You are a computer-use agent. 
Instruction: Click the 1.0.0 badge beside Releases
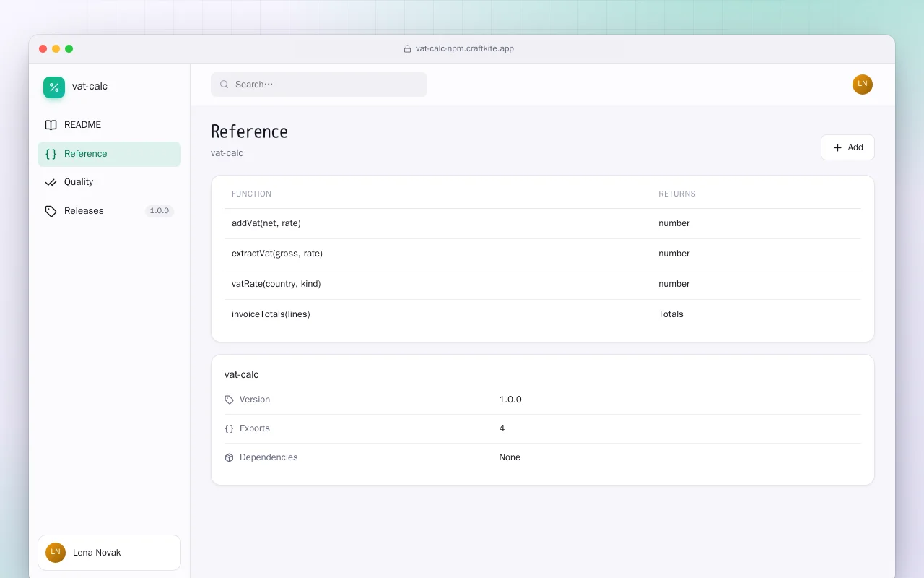coord(160,211)
